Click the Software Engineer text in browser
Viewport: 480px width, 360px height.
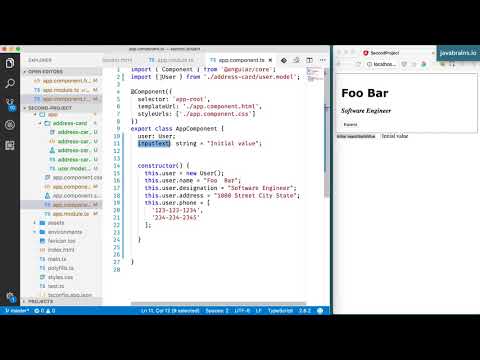click(x=366, y=111)
